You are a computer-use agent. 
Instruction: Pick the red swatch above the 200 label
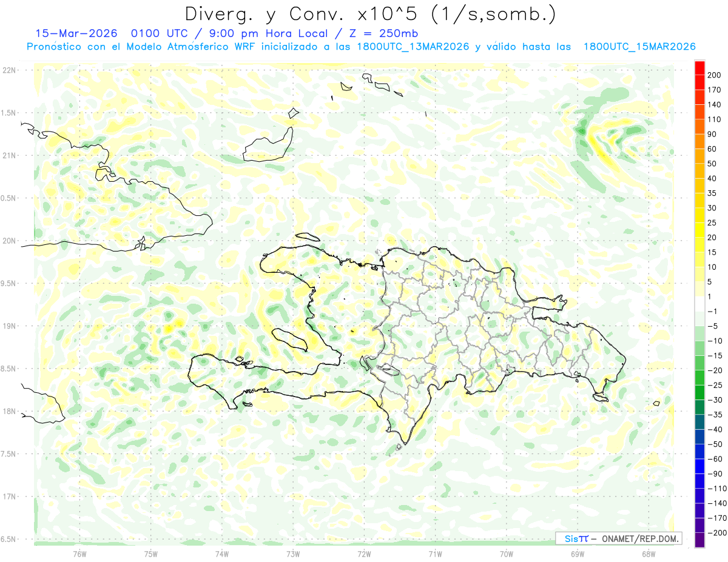(699, 67)
